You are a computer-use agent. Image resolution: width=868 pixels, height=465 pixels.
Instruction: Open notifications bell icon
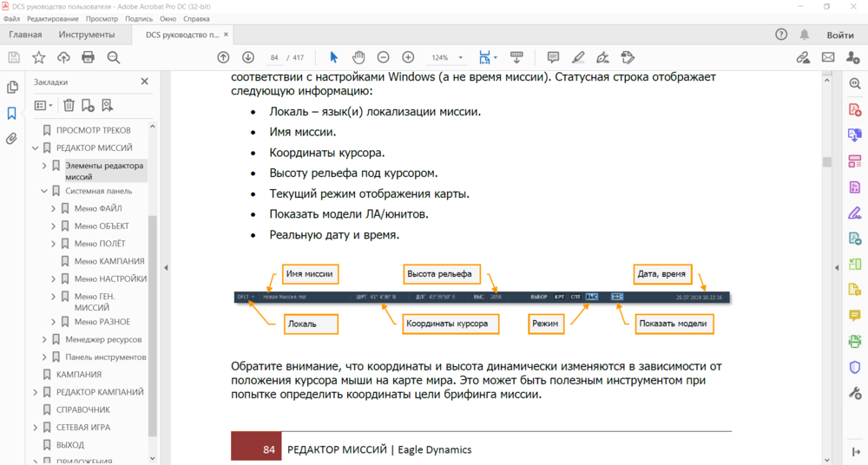coord(805,35)
